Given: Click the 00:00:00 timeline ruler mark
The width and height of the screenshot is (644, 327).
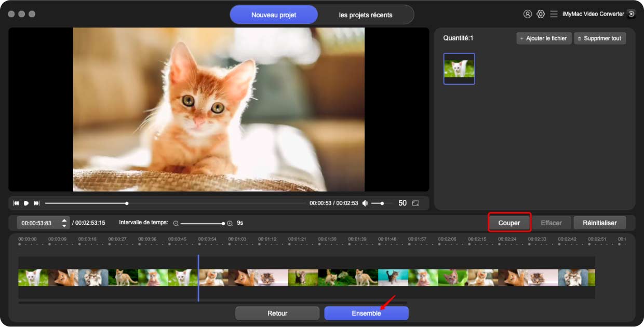Looking at the screenshot, I should click(28, 239).
